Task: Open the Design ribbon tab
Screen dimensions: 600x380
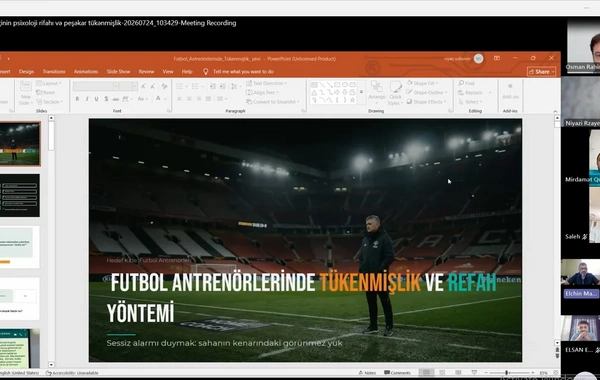Action: (x=26, y=72)
